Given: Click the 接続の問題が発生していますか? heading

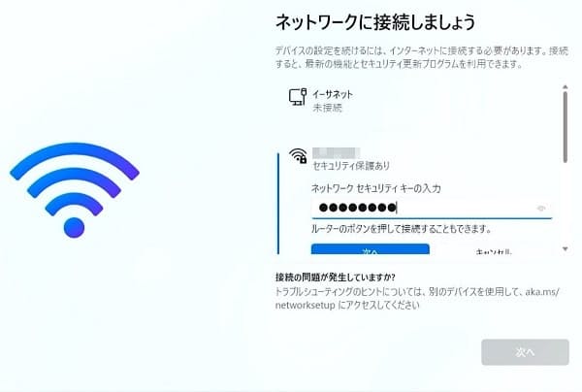Looking at the screenshot, I should coord(336,277).
